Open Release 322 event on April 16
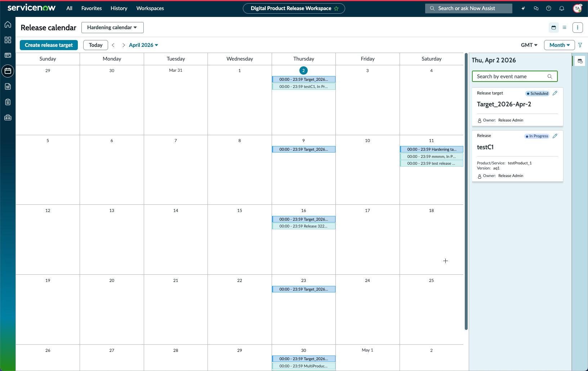Screen dimensions: 588x371 click(x=304, y=226)
